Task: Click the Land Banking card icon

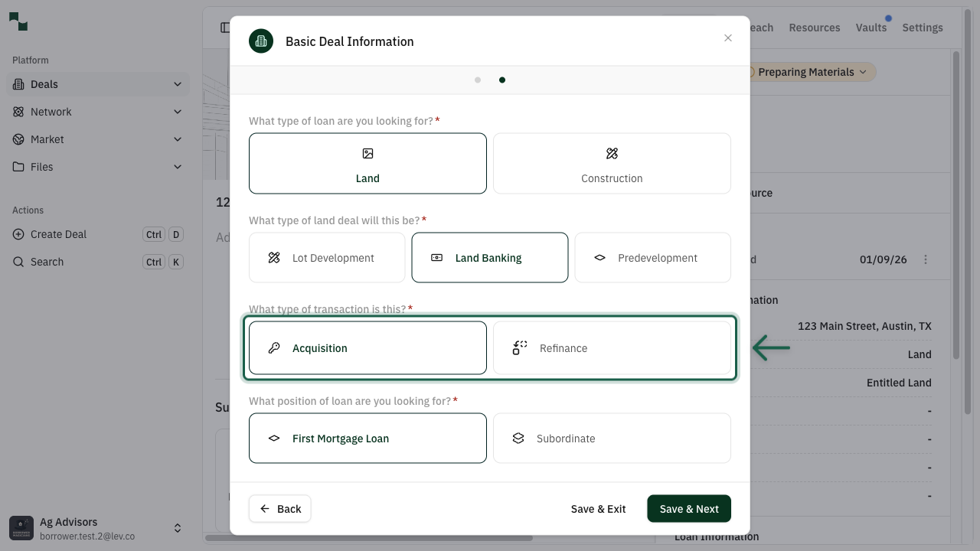Action: click(x=436, y=257)
